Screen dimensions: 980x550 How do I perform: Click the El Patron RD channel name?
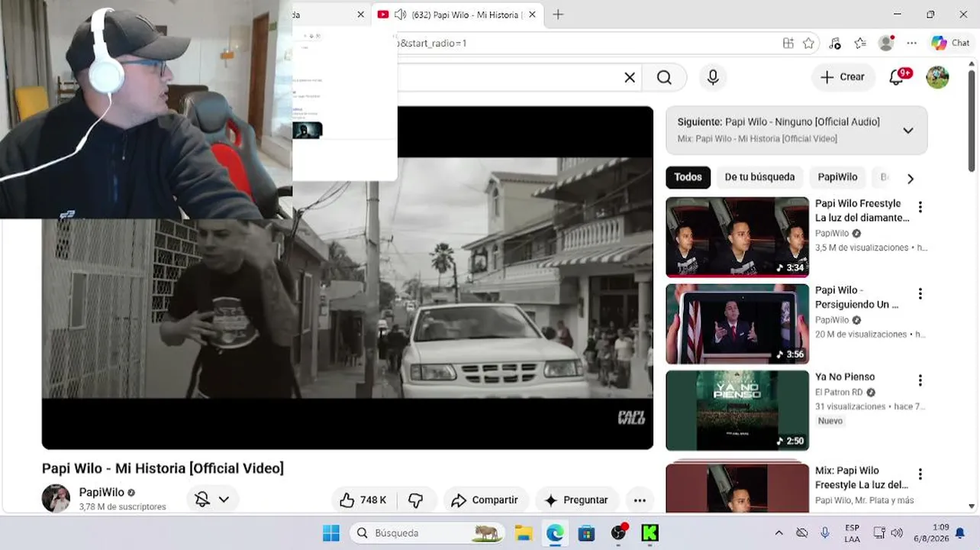click(x=840, y=393)
